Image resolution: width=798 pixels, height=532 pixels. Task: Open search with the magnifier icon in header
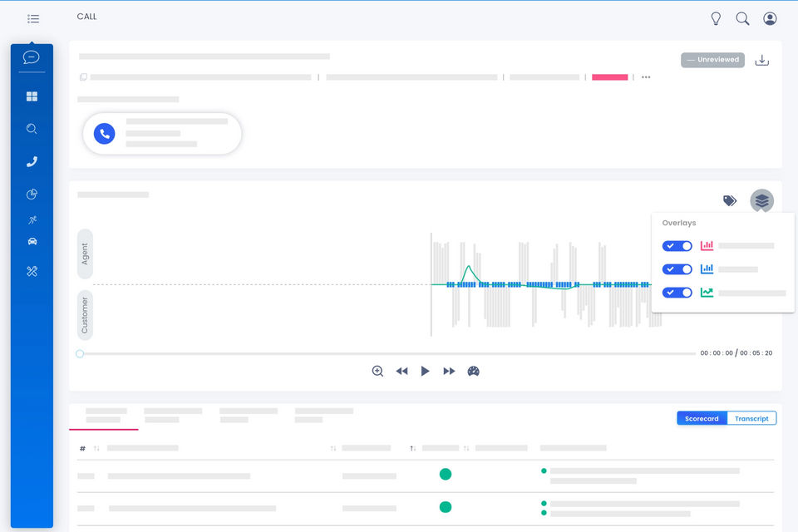742,19
